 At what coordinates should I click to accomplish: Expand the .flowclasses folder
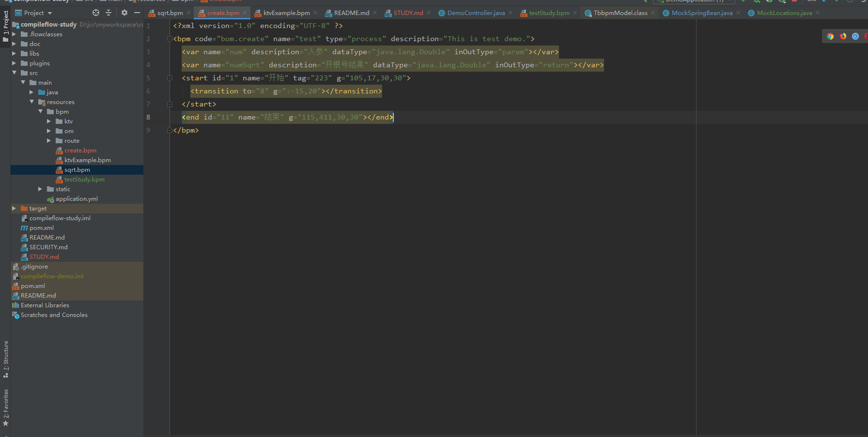[14, 34]
